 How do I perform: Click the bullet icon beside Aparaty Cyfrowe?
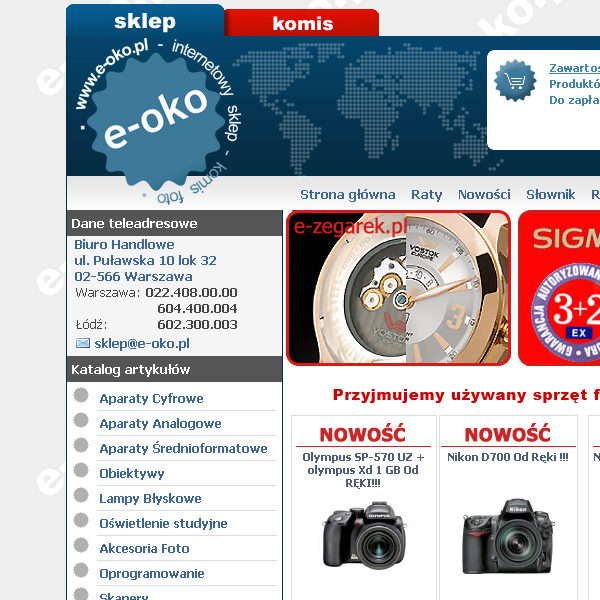[x=81, y=395]
